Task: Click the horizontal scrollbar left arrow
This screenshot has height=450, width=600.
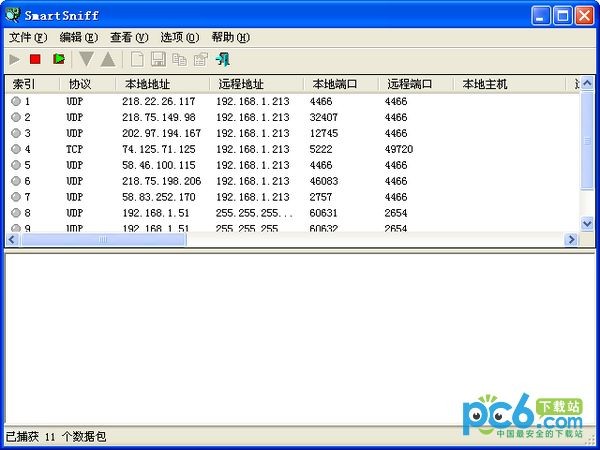Action: pyautogui.click(x=12, y=240)
